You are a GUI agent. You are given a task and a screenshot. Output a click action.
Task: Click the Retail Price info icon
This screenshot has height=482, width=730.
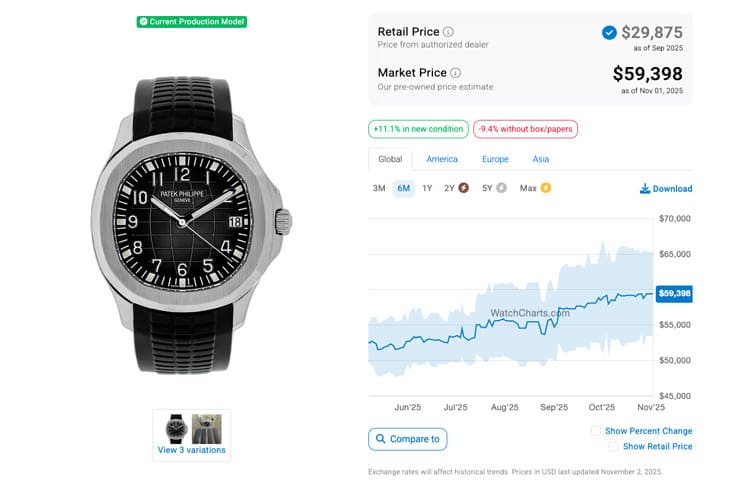coord(448,32)
